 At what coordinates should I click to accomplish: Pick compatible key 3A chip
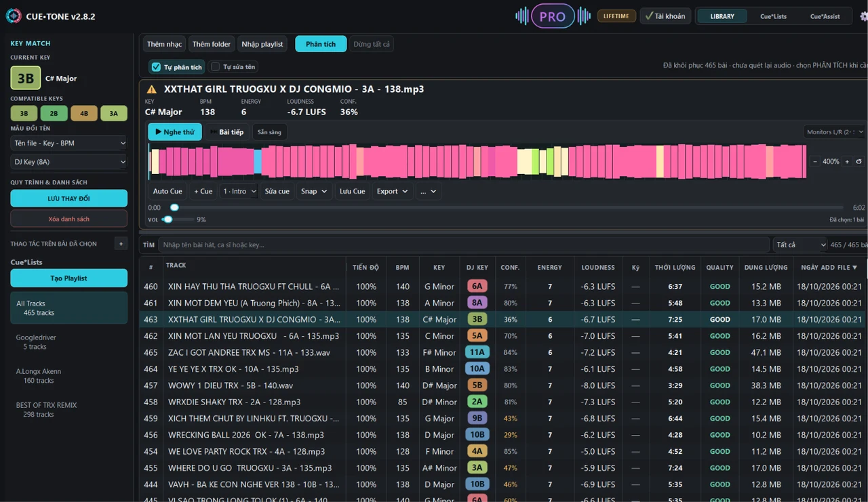tap(114, 113)
